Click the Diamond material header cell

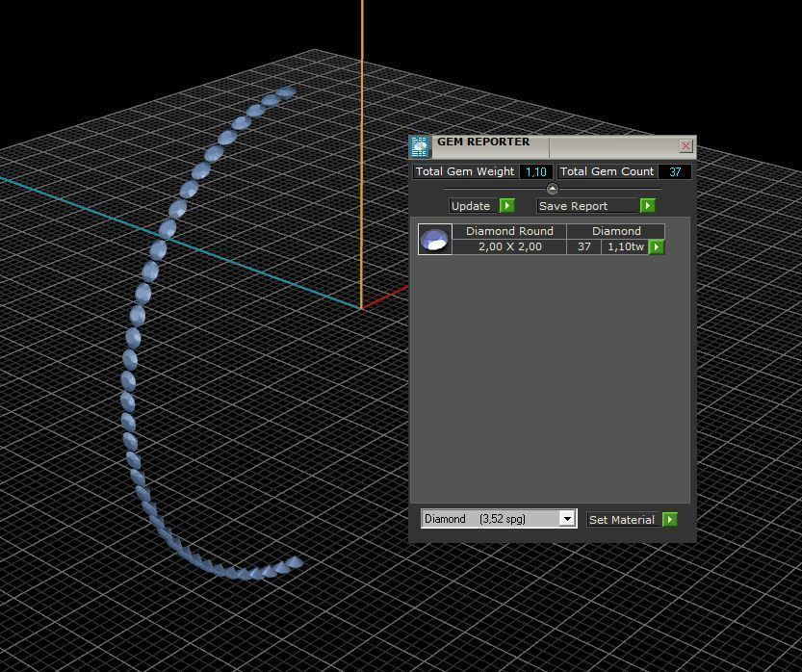coord(616,231)
